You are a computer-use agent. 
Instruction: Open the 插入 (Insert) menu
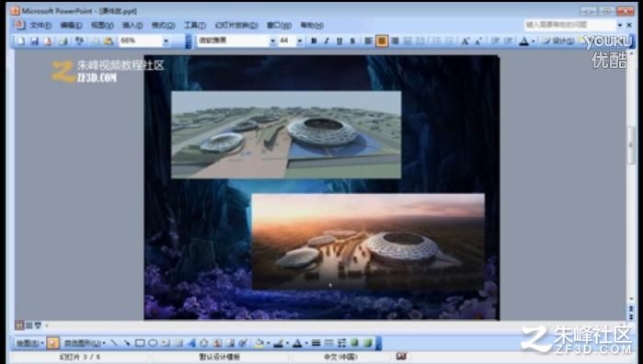pos(132,26)
